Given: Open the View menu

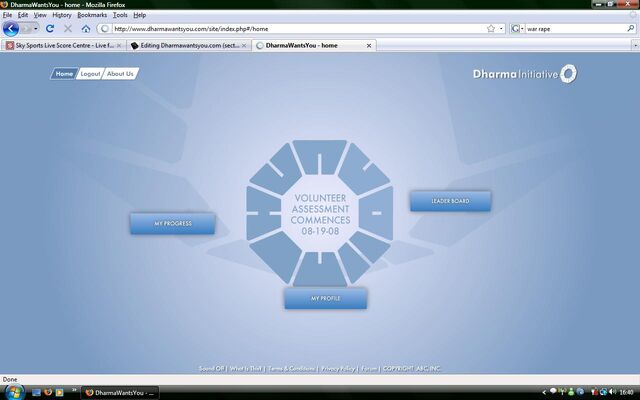Looking at the screenshot, I should pyautogui.click(x=40, y=15).
